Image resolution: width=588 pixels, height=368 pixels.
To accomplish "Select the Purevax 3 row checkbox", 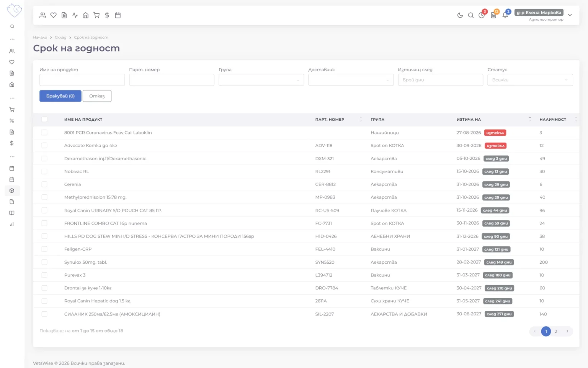I will [x=44, y=275].
